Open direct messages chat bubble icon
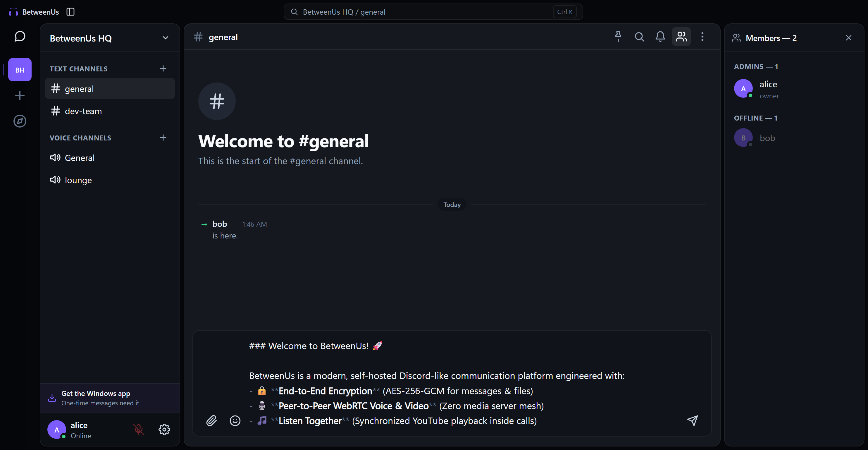 coord(20,36)
